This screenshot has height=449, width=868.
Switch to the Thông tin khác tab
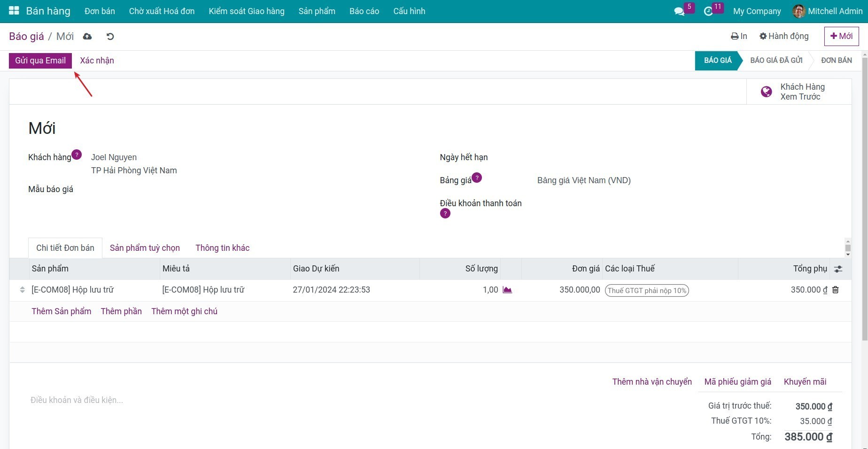pyautogui.click(x=222, y=248)
